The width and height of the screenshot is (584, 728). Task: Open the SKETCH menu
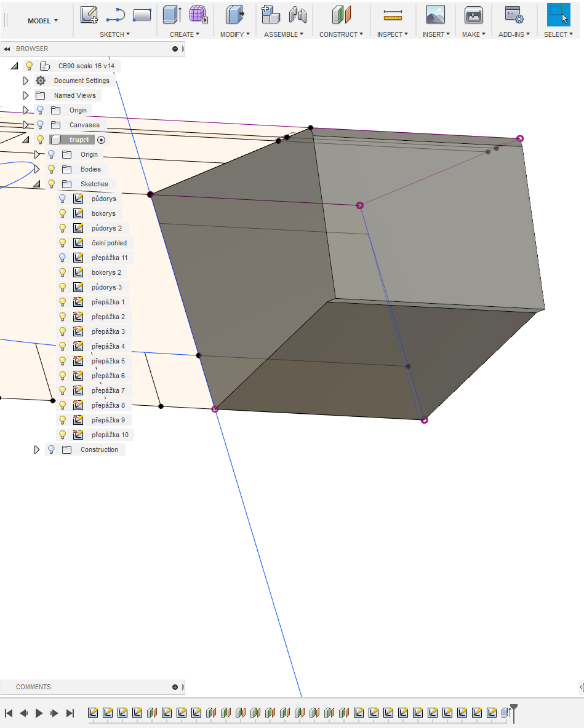(114, 34)
